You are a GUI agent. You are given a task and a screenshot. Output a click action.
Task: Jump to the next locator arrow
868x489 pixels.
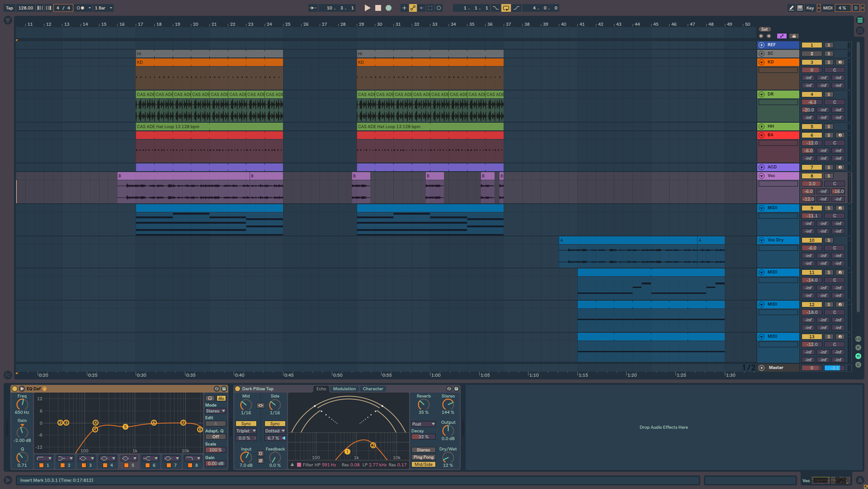(x=769, y=36)
